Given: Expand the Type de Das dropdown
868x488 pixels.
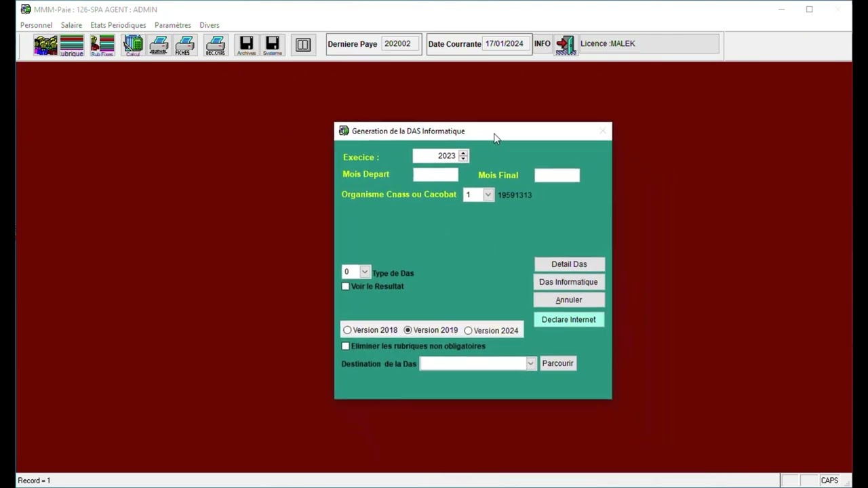Looking at the screenshot, I should pyautogui.click(x=365, y=272).
